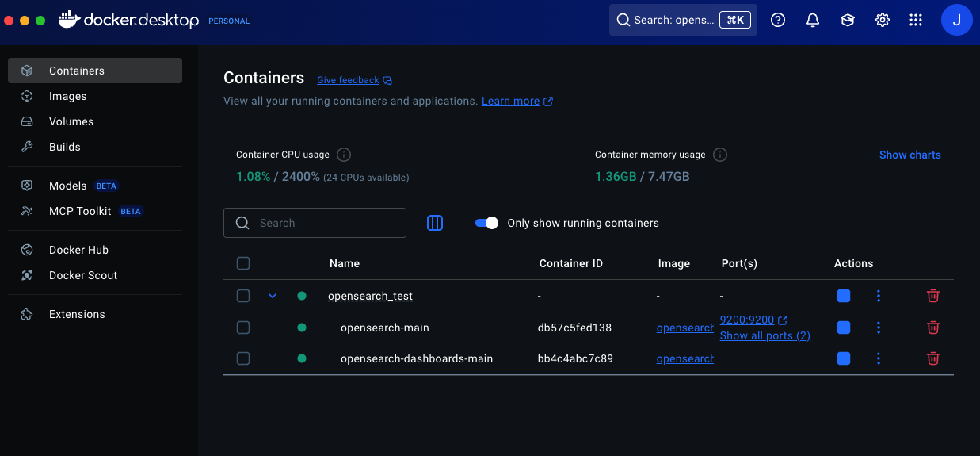The image size is (980, 456).
Task: Open more actions for opensearch_test
Action: [x=879, y=296]
